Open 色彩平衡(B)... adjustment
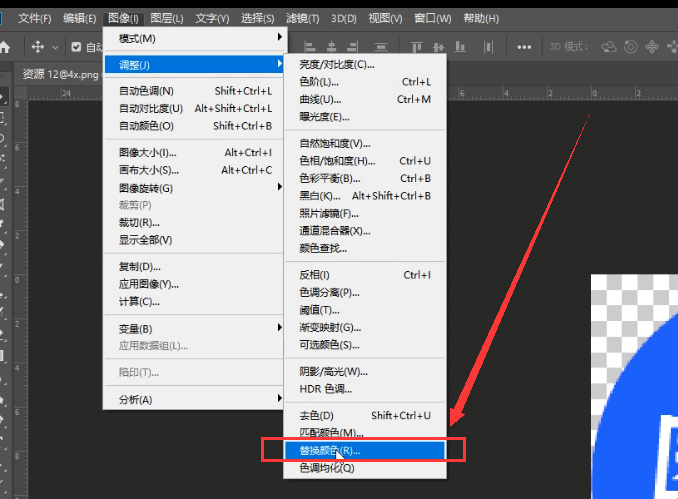The image size is (678, 499). [x=365, y=178]
